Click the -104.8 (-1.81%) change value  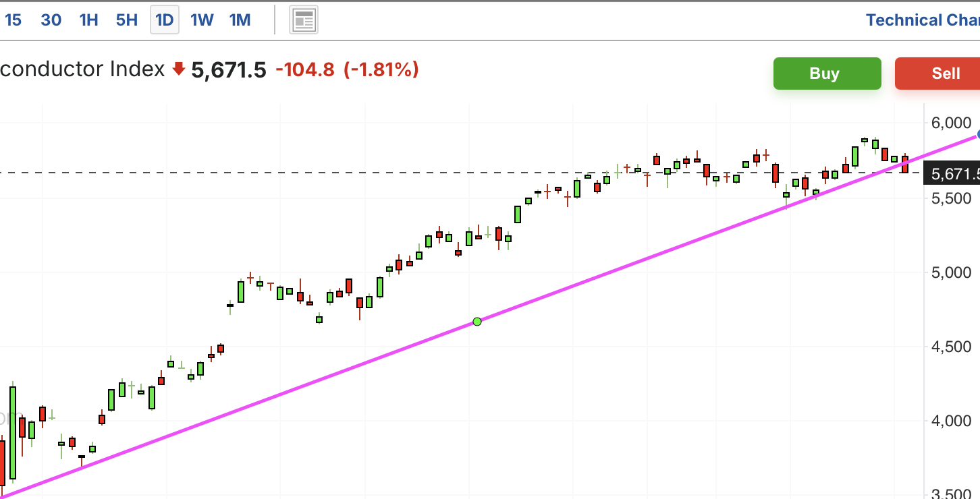click(x=347, y=69)
